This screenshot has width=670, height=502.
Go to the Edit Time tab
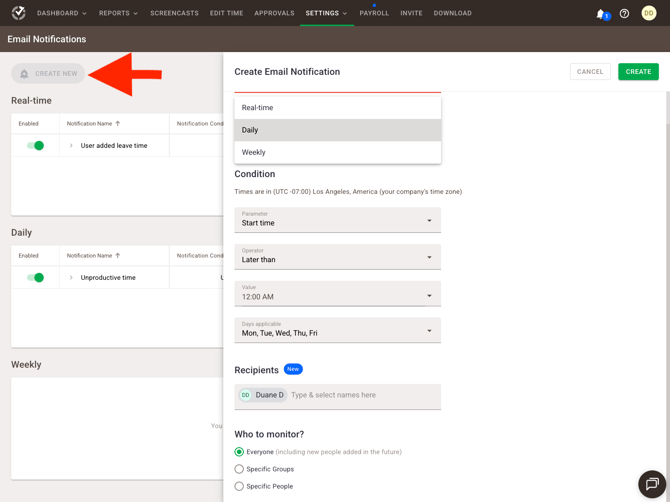226,13
